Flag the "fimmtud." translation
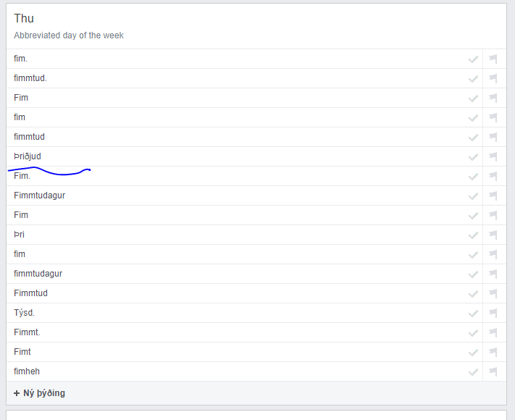 493,79
